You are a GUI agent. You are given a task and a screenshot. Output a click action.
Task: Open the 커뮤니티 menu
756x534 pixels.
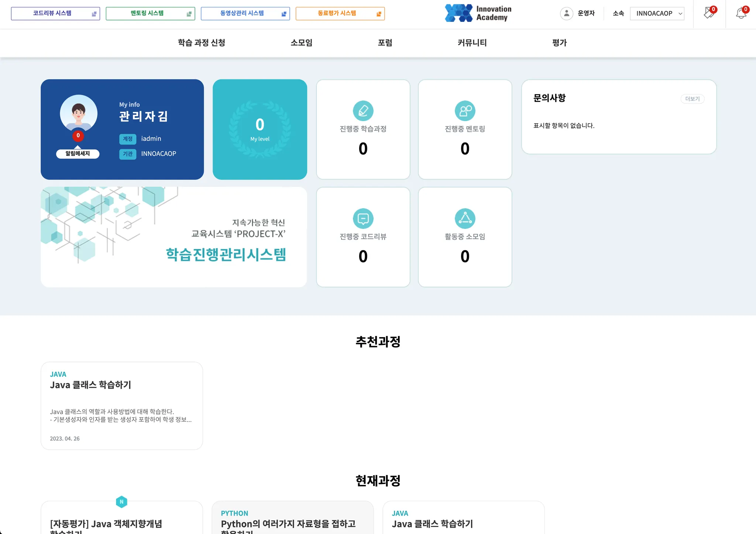(472, 43)
